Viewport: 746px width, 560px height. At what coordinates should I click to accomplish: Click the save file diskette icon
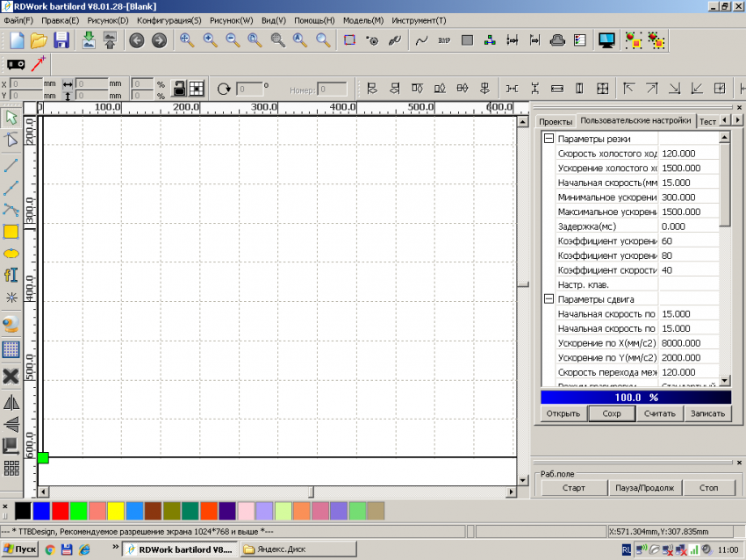(x=61, y=39)
